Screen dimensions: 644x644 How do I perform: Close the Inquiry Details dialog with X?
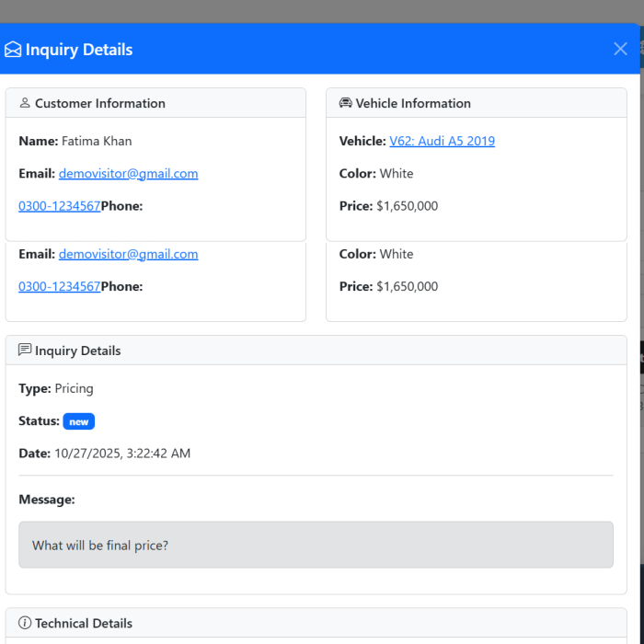pyautogui.click(x=620, y=49)
